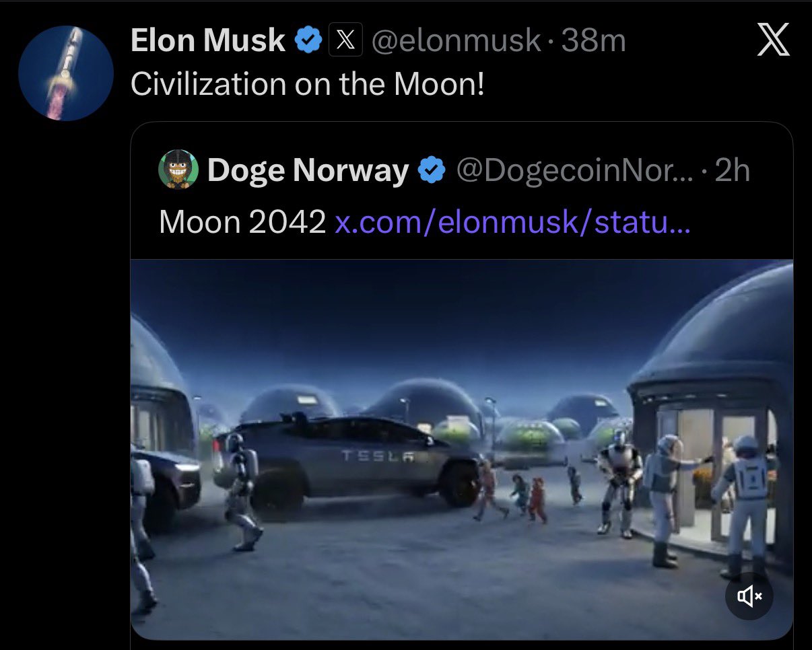Image resolution: width=812 pixels, height=650 pixels.
Task: Open the 38m timestamp of the post
Action: pyautogui.click(x=593, y=42)
